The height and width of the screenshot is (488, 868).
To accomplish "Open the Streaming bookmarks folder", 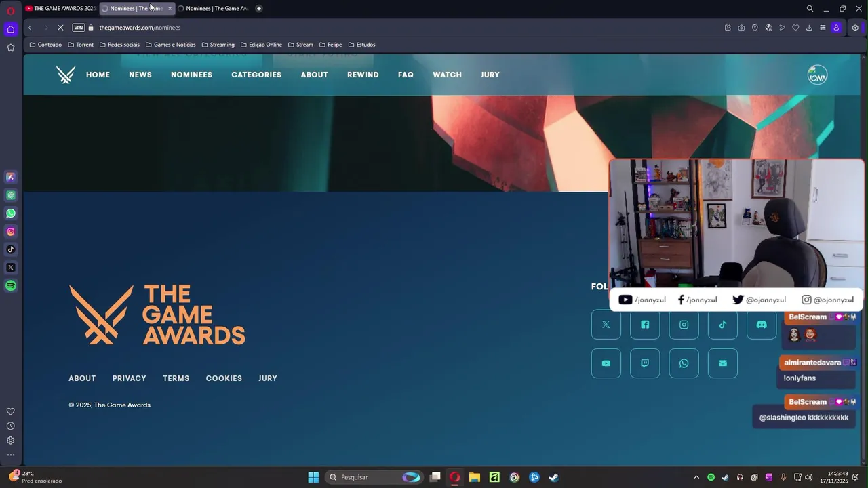I will pyautogui.click(x=218, y=45).
